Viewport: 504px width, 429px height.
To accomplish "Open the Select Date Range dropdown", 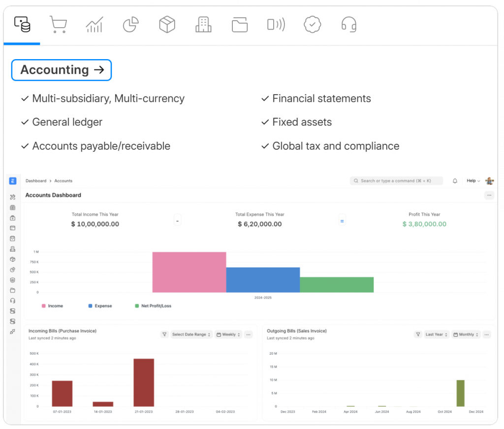I will 191,334.
